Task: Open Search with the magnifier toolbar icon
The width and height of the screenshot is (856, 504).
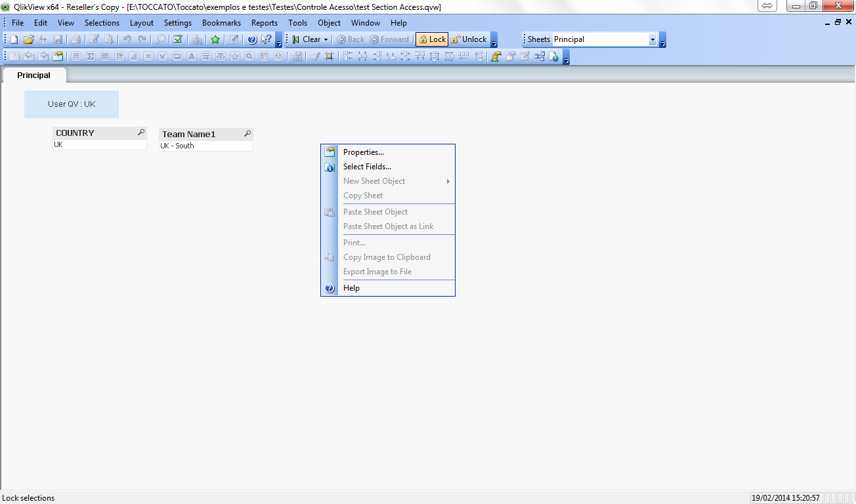Action: point(160,39)
